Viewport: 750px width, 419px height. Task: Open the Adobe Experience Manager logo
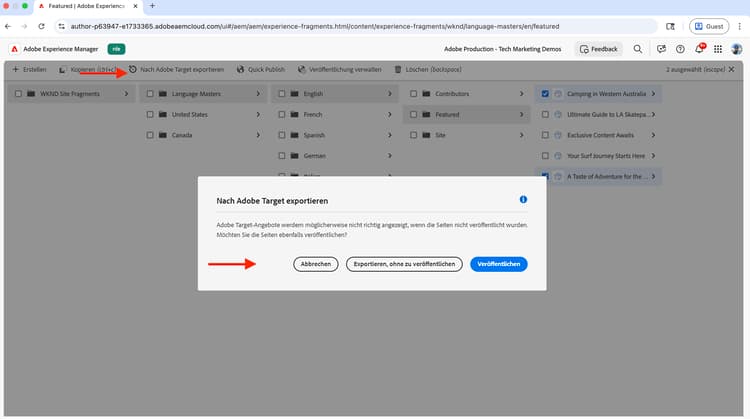(x=15, y=49)
